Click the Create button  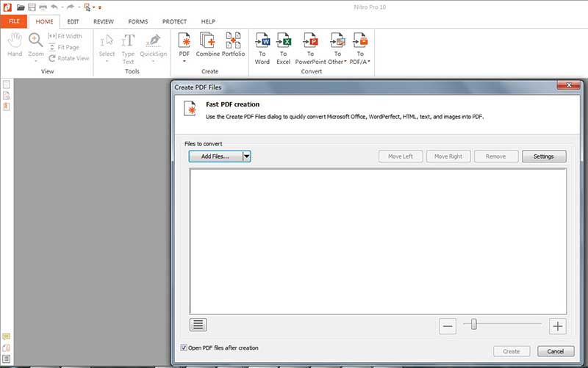(512, 351)
